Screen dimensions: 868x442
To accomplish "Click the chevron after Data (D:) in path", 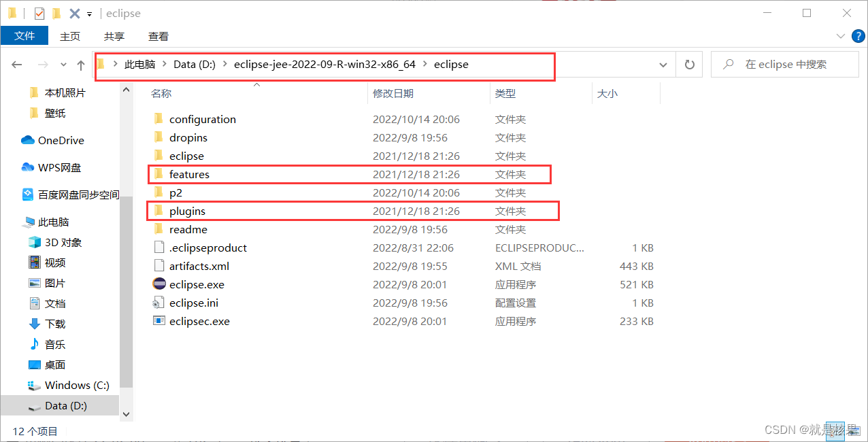I will click(x=224, y=65).
